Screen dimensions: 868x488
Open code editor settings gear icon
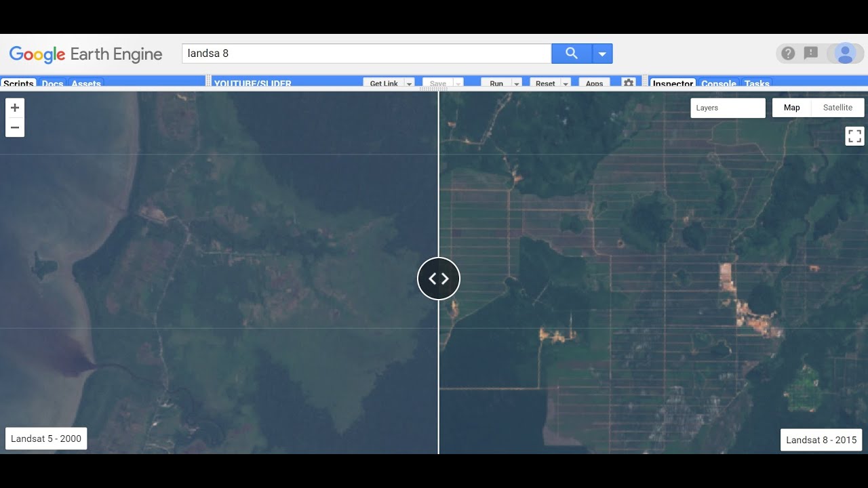click(629, 83)
